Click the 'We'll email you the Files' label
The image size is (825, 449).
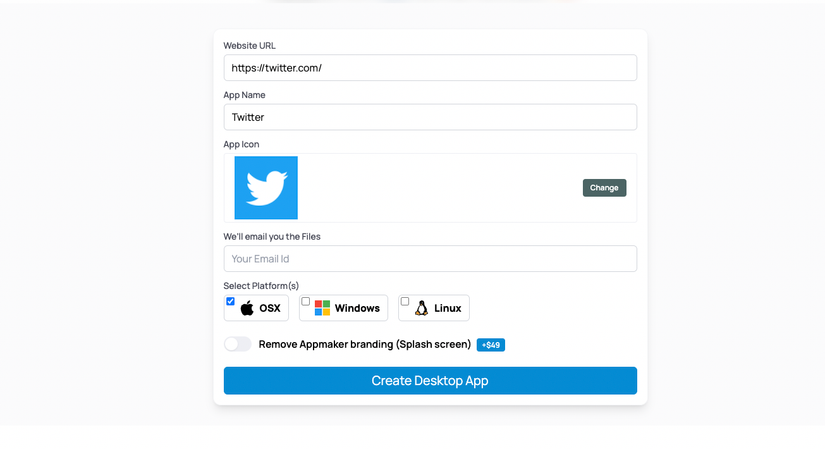point(271,236)
